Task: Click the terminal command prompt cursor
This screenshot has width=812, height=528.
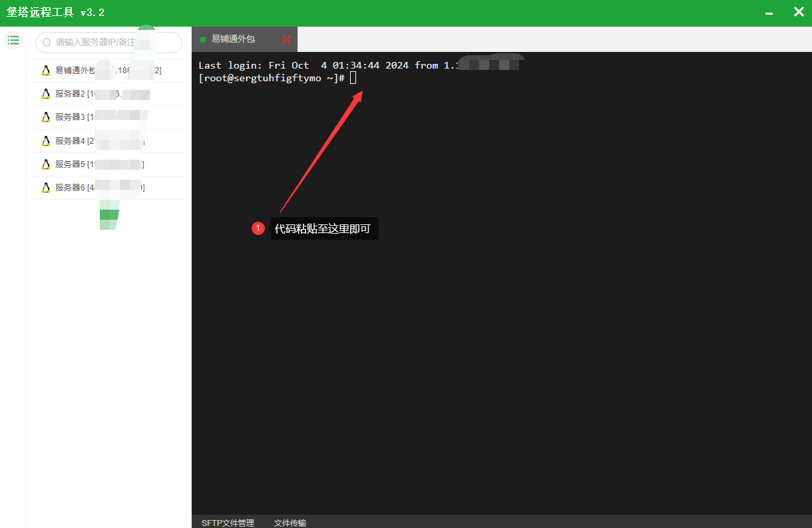Action: pyautogui.click(x=353, y=79)
